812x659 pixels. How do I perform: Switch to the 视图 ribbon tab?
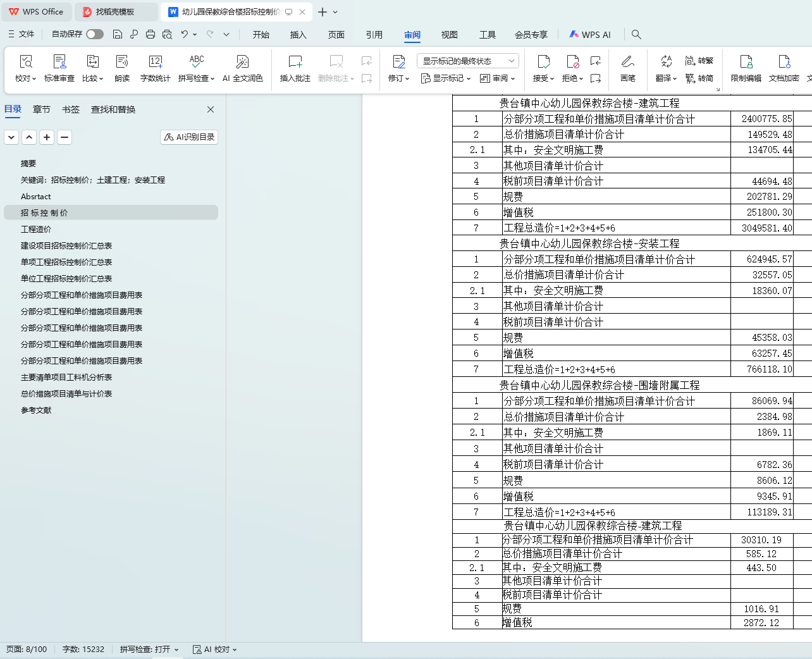tap(449, 35)
